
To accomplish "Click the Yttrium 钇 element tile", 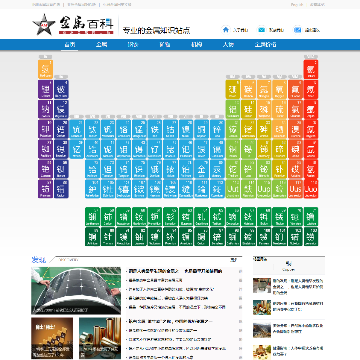I will pyautogui.click(x=77, y=149).
